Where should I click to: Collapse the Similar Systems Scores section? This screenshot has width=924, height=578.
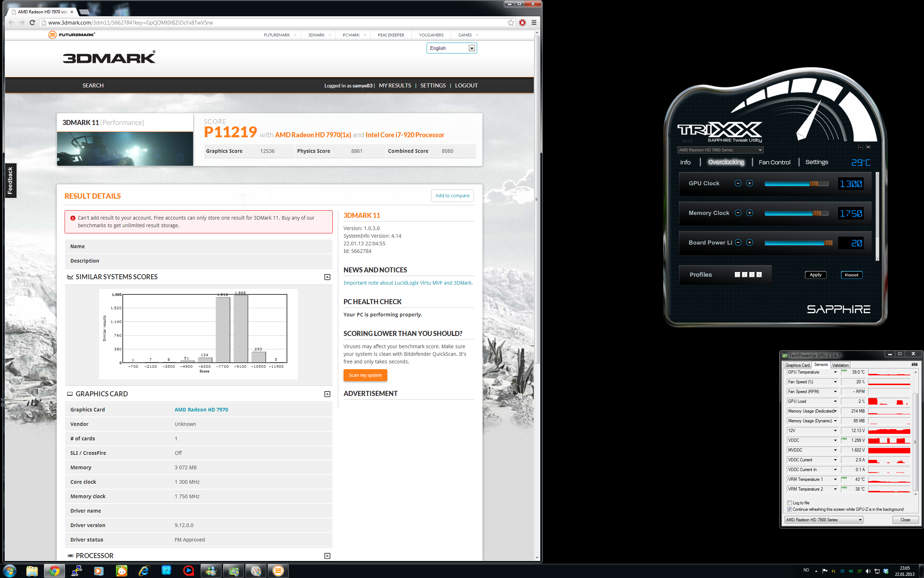pos(327,277)
